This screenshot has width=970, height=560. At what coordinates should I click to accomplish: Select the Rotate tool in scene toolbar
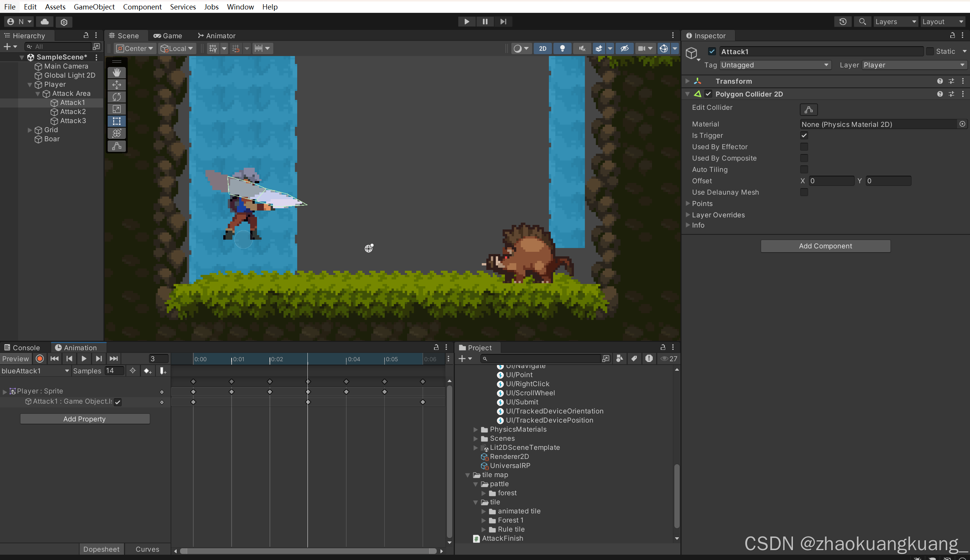117,97
